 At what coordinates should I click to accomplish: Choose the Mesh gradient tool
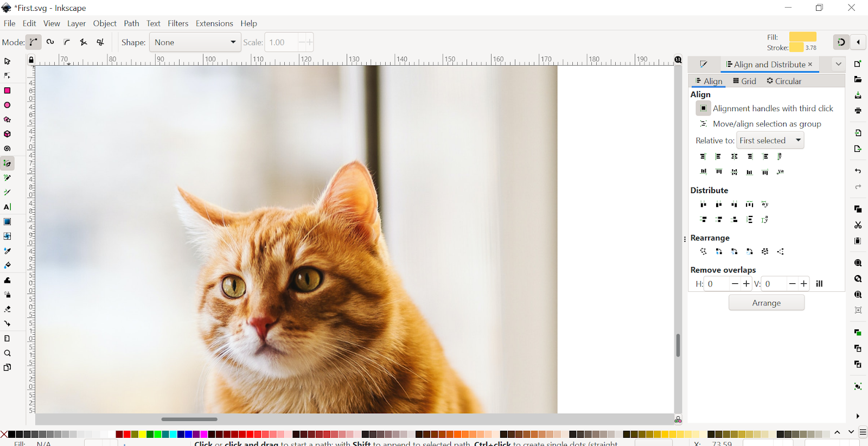click(x=8, y=237)
